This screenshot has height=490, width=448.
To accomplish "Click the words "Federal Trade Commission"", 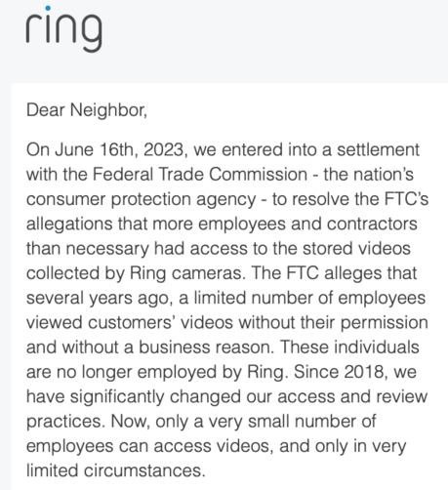I will click(x=200, y=175).
